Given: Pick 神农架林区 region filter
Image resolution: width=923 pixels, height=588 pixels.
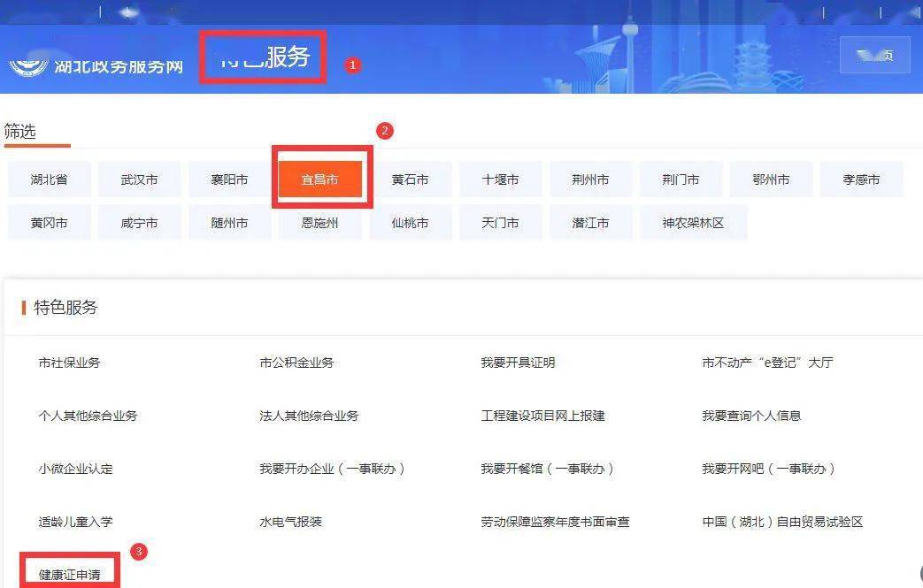Looking at the screenshot, I should coord(693,223).
